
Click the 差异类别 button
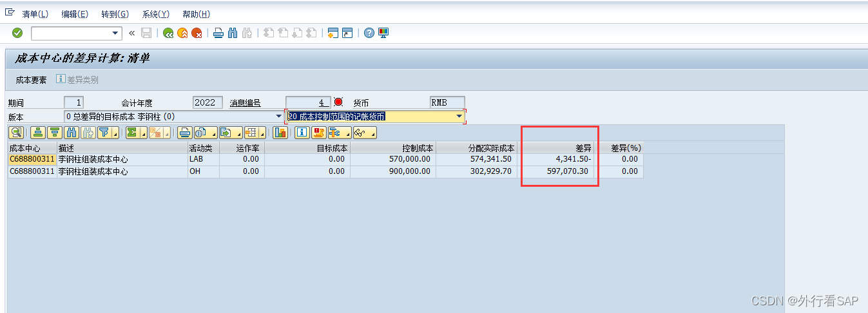[77, 80]
